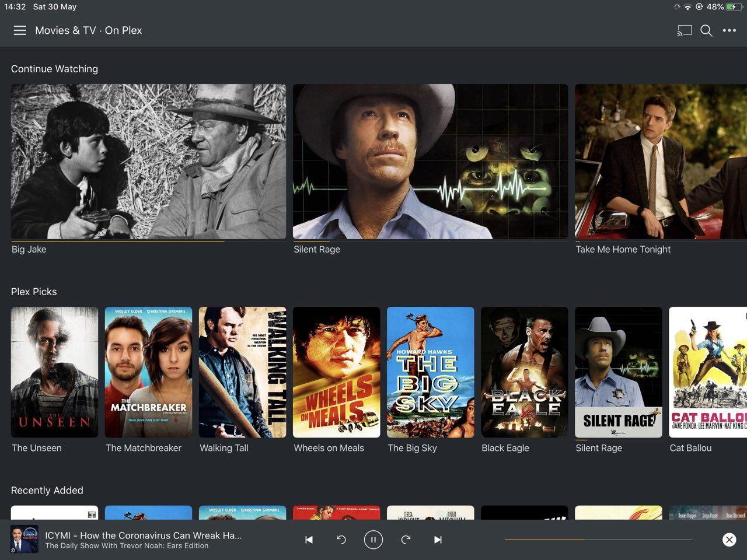This screenshot has height=560, width=747.
Task: Open the Walking Tall poster
Action: pyautogui.click(x=243, y=372)
